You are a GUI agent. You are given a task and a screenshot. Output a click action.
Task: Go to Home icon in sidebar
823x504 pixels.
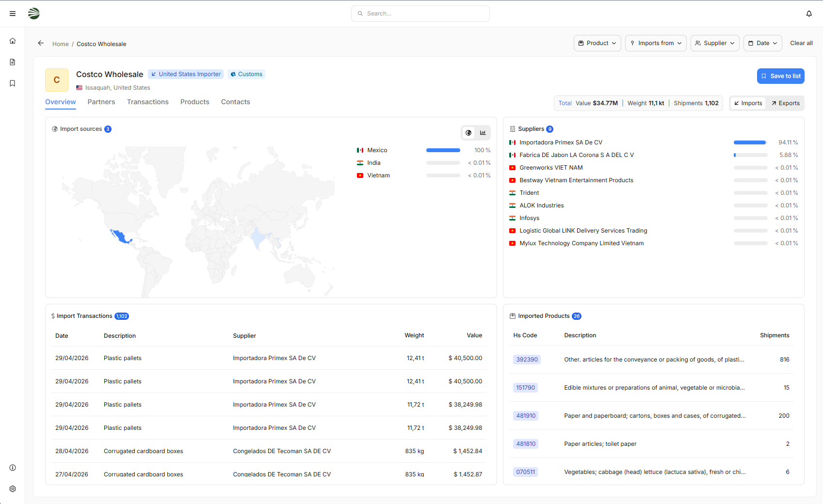(13, 41)
